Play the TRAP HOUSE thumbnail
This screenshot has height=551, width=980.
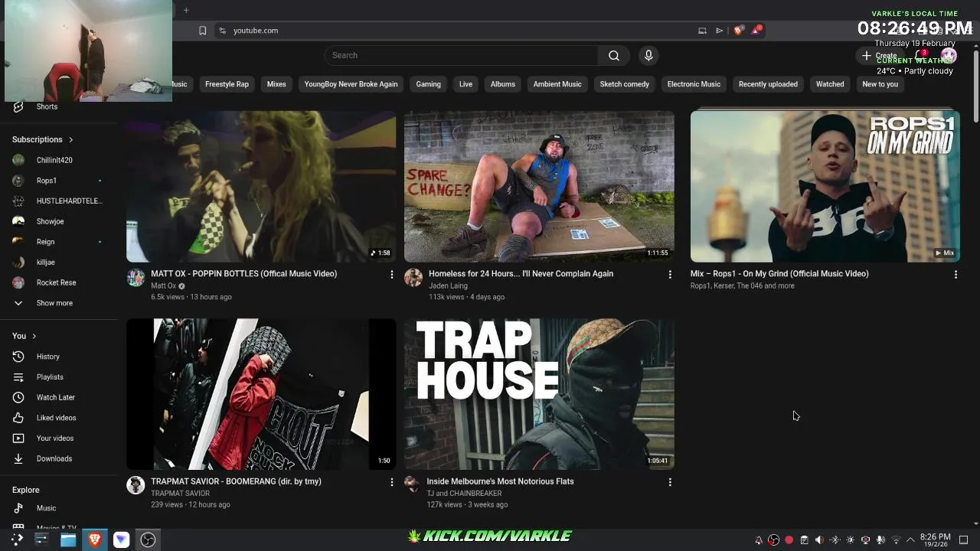coord(539,393)
